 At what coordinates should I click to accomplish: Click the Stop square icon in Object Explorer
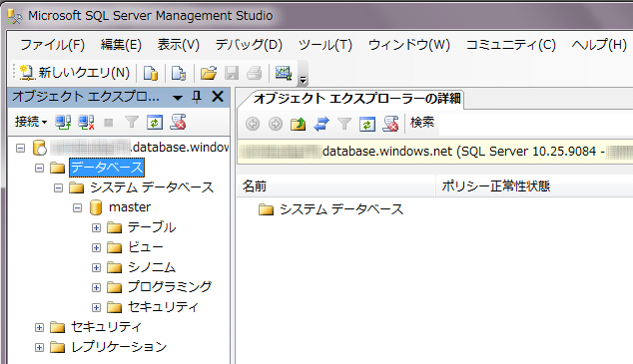pos(108,122)
